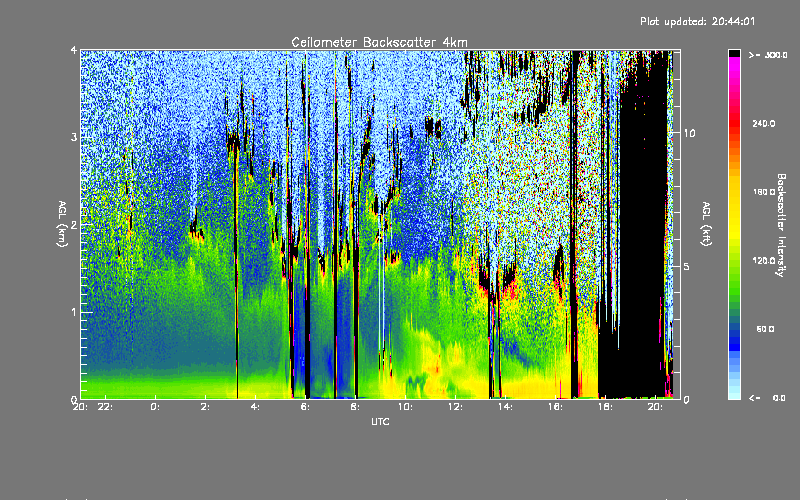
Task: Click the '12:' UTC time tick label
Action: 455,407
